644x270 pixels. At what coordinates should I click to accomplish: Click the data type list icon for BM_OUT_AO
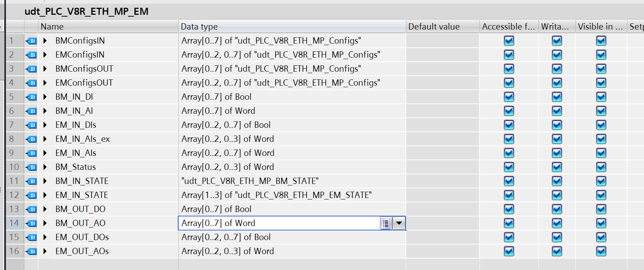[x=385, y=223]
